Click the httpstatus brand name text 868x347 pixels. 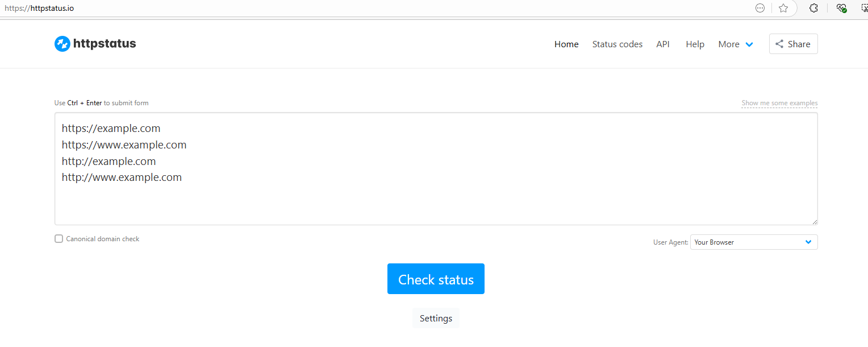pos(105,44)
